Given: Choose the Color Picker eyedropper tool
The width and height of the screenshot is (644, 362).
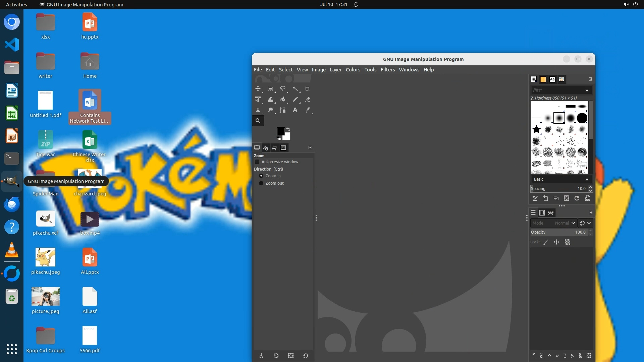Looking at the screenshot, I should 307,110.
